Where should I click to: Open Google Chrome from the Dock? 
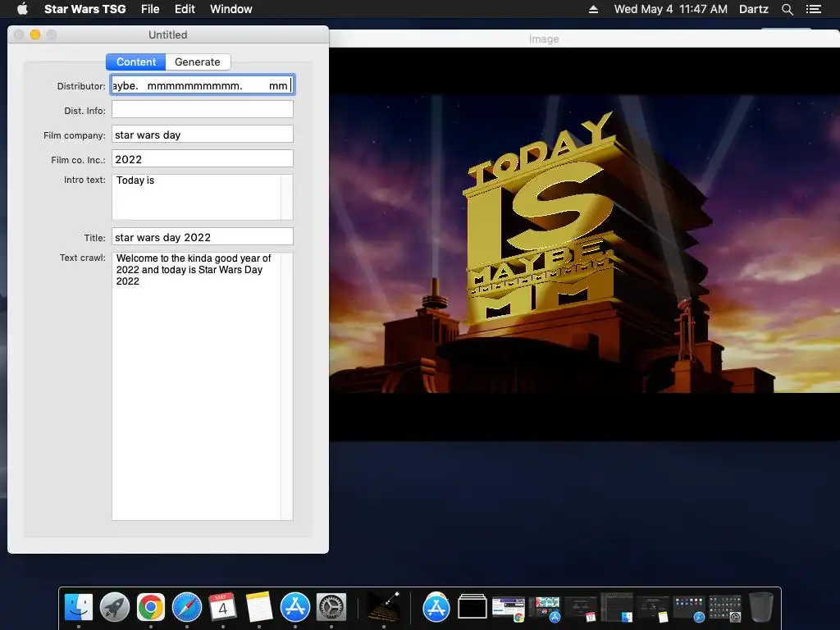(151, 607)
